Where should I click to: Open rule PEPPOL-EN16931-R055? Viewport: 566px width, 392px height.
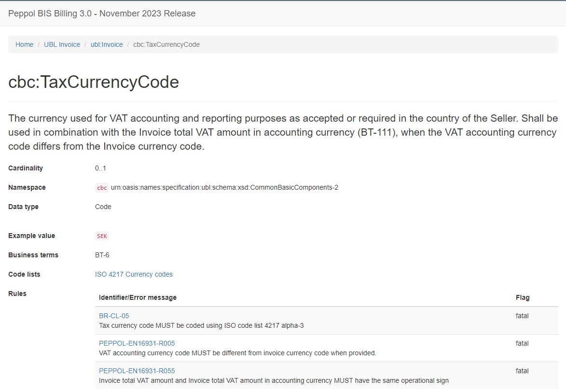[x=137, y=371]
